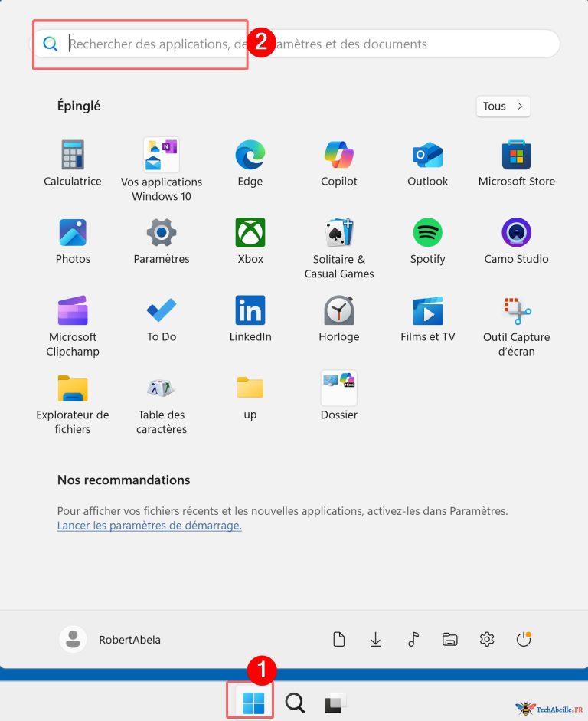Open Paramètres pinned app

coord(162,241)
